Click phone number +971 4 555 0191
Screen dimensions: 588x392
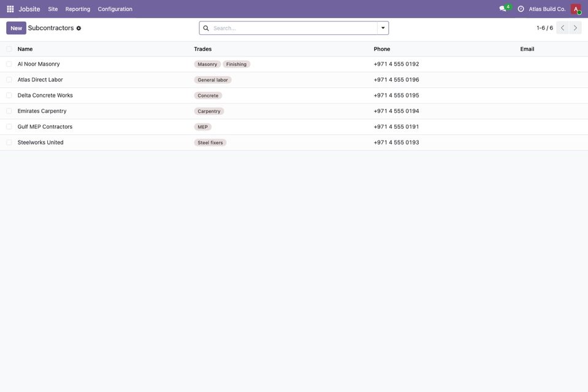(396, 127)
